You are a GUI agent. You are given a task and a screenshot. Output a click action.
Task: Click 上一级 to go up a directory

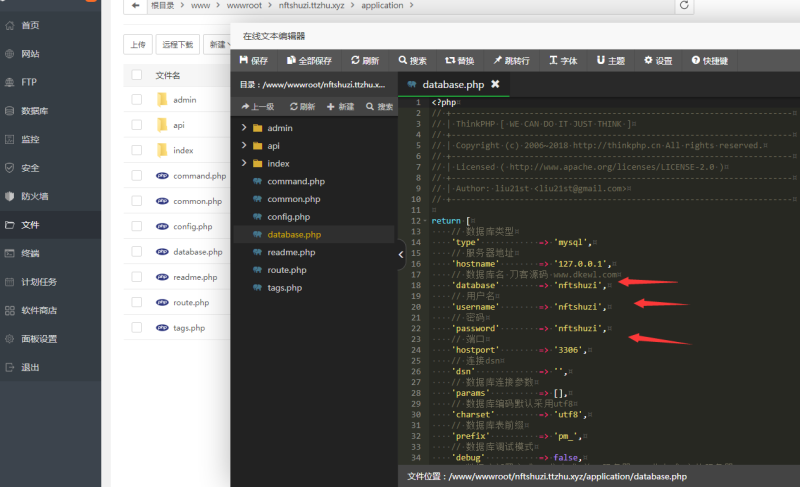click(x=258, y=107)
